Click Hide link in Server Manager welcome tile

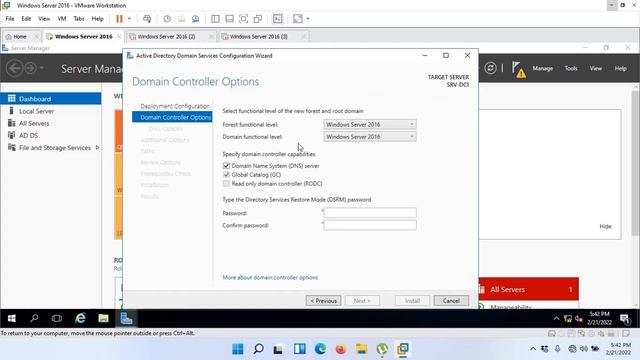[x=605, y=227]
